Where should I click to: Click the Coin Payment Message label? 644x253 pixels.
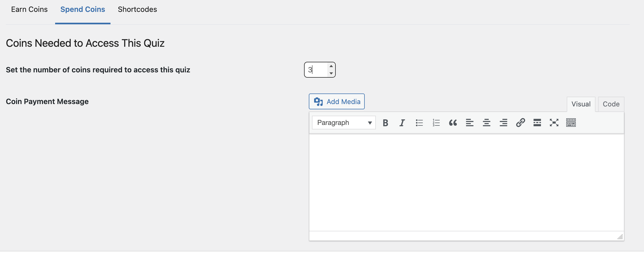[x=47, y=101]
